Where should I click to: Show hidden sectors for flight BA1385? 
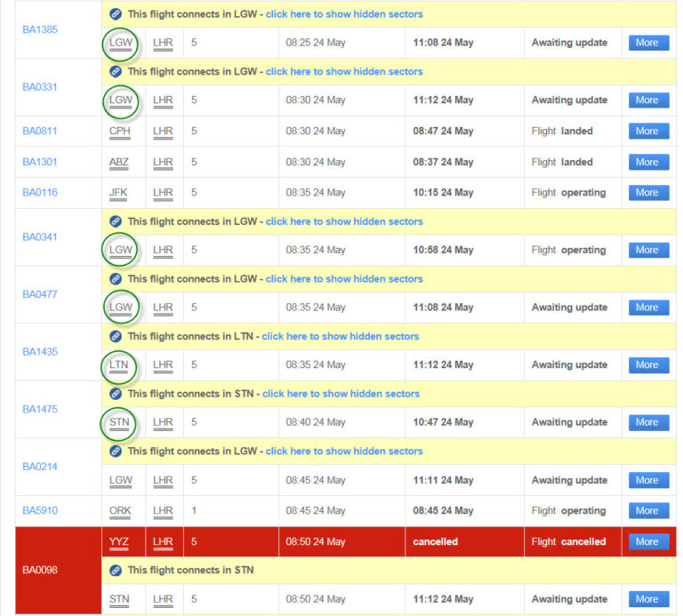(344, 14)
